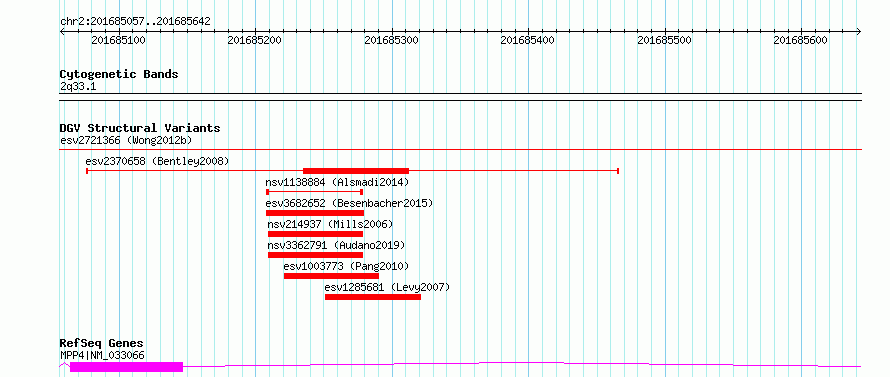Click the RefSeq Genes track title

click(102, 344)
